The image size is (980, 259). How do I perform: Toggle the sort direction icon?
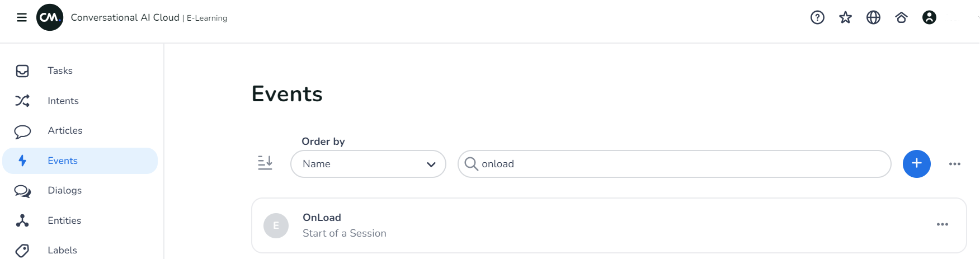tap(265, 163)
